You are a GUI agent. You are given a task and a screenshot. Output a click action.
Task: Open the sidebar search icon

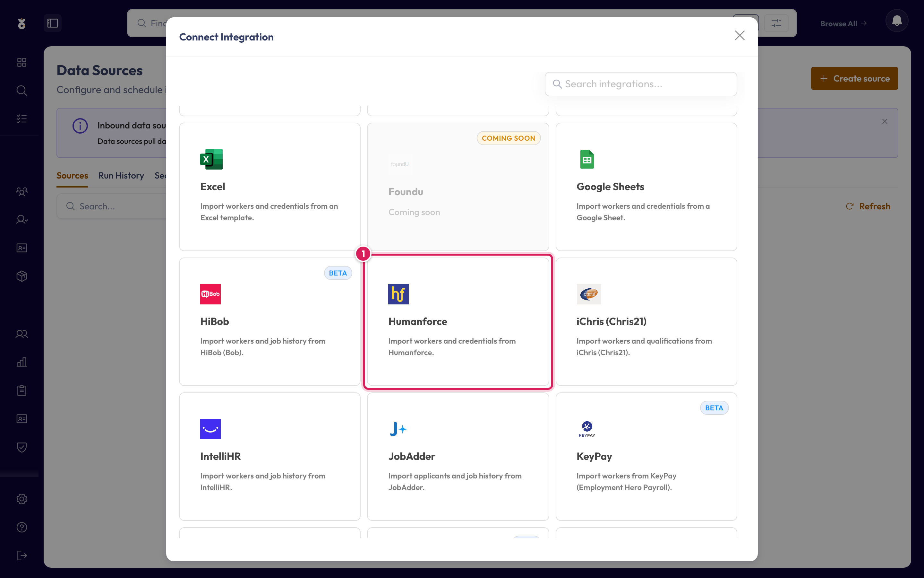[x=22, y=91]
